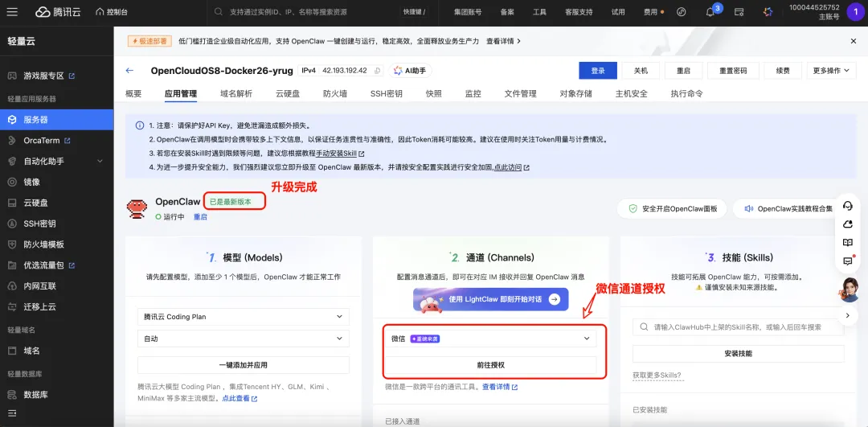Copy the IPv4 address icon
Viewport: 868px width, 427px height.
378,71
